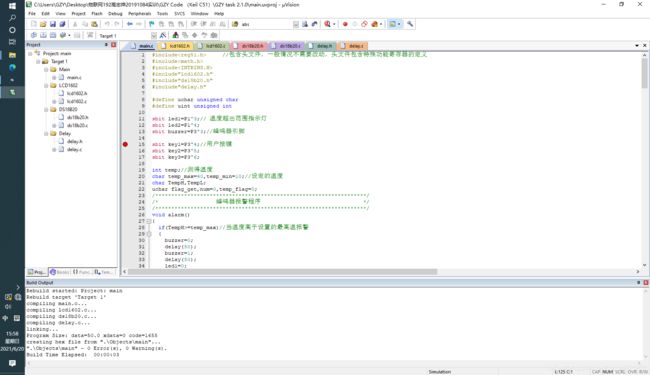Open Manage Project Items icon
Screen dimensions: 650x375
click(175, 35)
